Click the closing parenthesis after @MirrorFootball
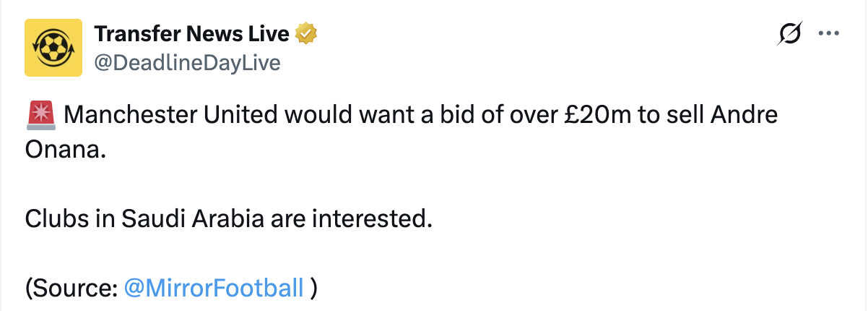Screen dimensions: 868x311 (x=313, y=287)
